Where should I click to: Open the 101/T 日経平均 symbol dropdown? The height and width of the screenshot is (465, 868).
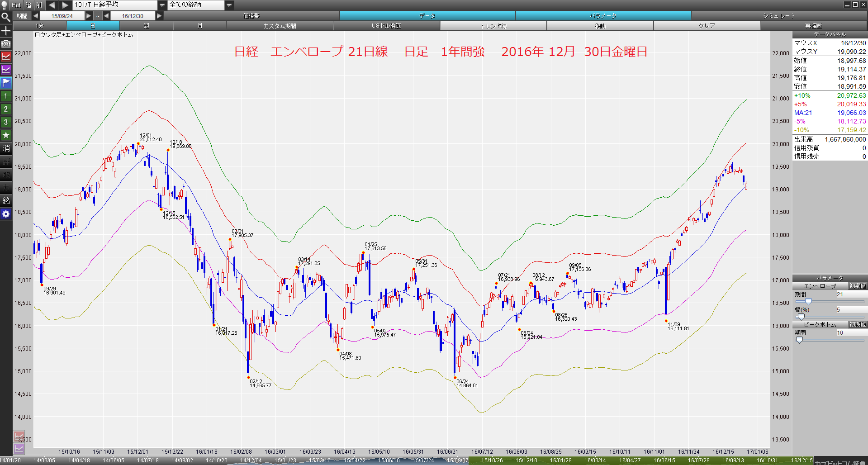click(162, 5)
